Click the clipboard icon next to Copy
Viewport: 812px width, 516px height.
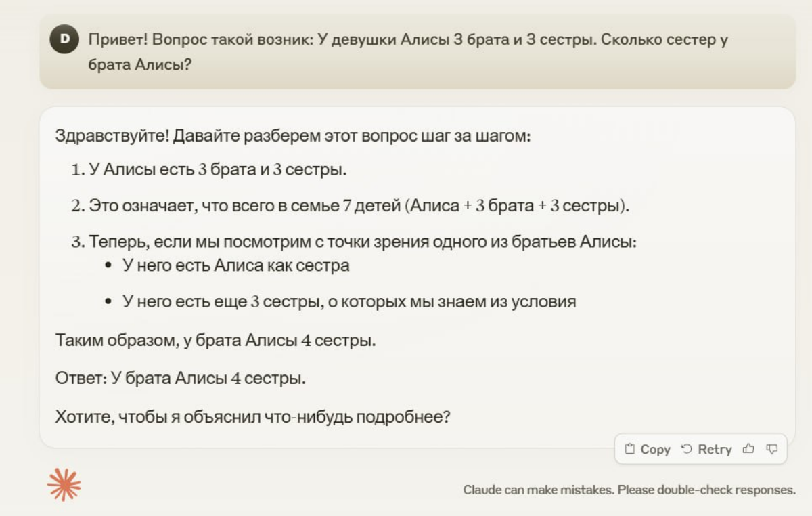(630, 449)
